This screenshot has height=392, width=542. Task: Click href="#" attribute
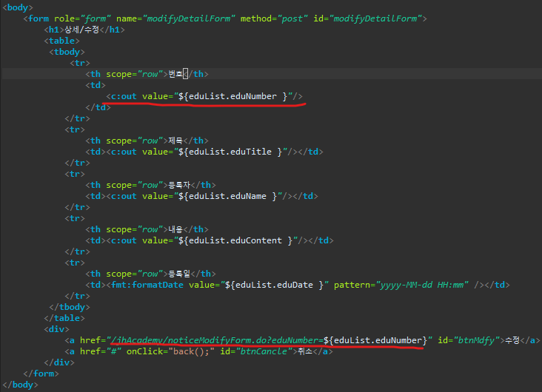(101, 351)
